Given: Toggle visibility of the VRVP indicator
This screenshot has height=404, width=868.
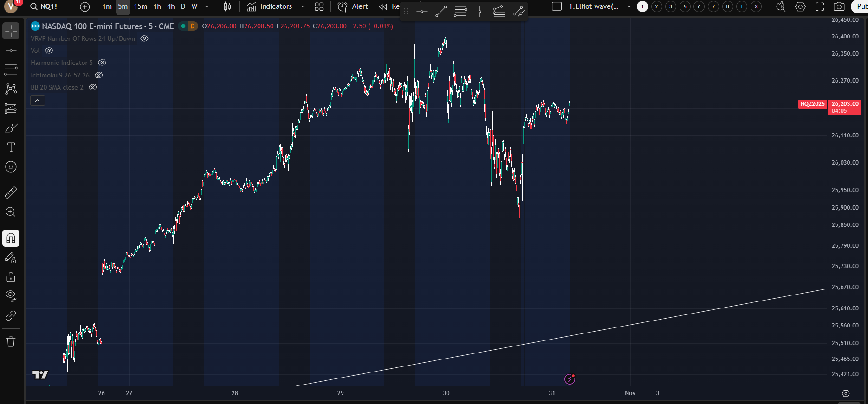Looking at the screenshot, I should pos(144,38).
